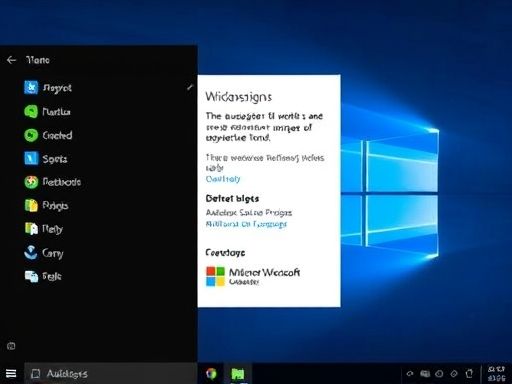Click the Mifleret Wentoft entry
The image size is (512, 384).
253,276
